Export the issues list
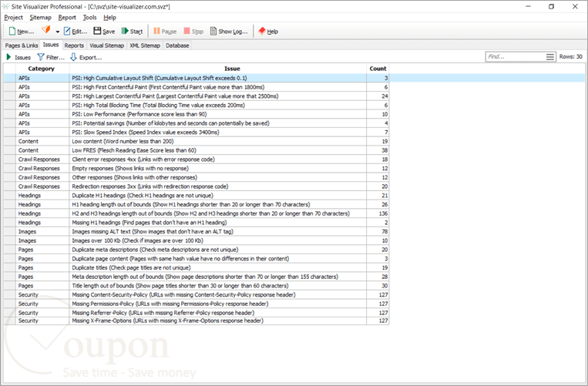The width and height of the screenshot is (588, 386). coord(86,57)
